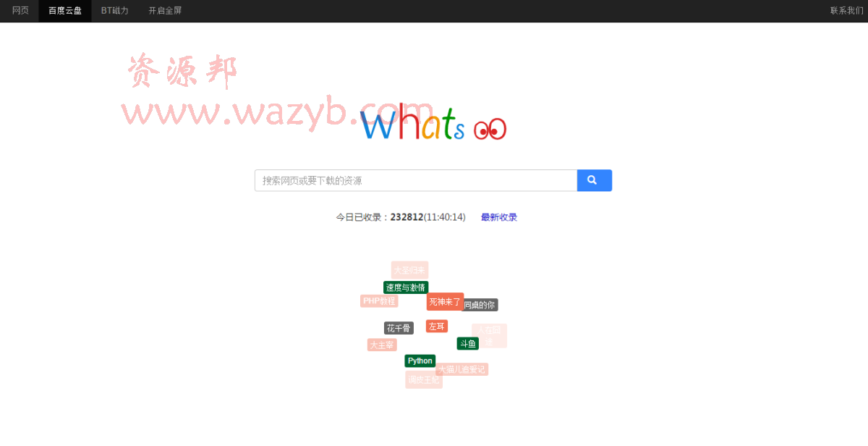Click the 死神来了 tag
This screenshot has height=446, width=868.
[x=445, y=301]
